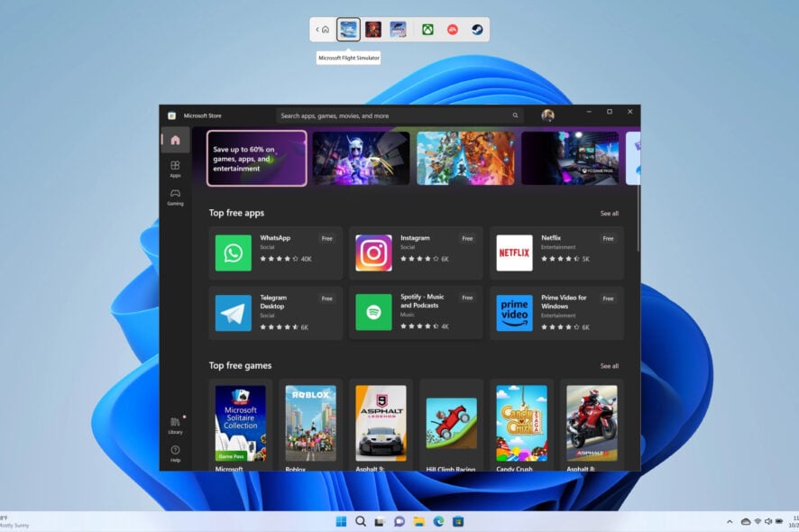
Task: Select the Asphalt 8 game tile
Action: click(x=592, y=426)
